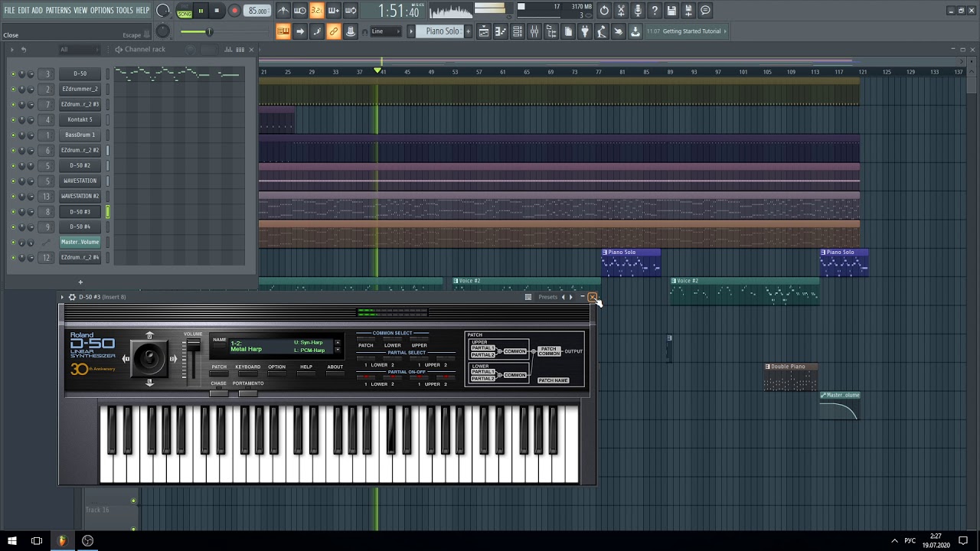Open the audio editor scissors icon

(621, 11)
